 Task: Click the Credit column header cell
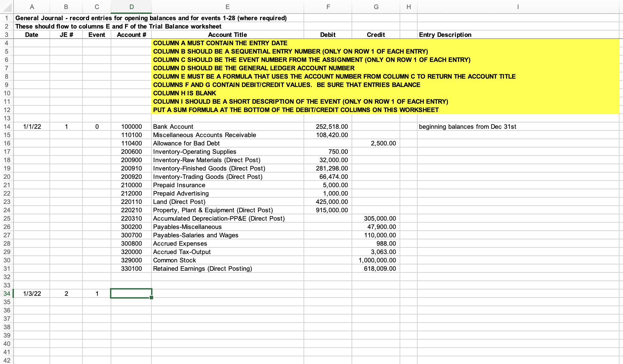376,34
